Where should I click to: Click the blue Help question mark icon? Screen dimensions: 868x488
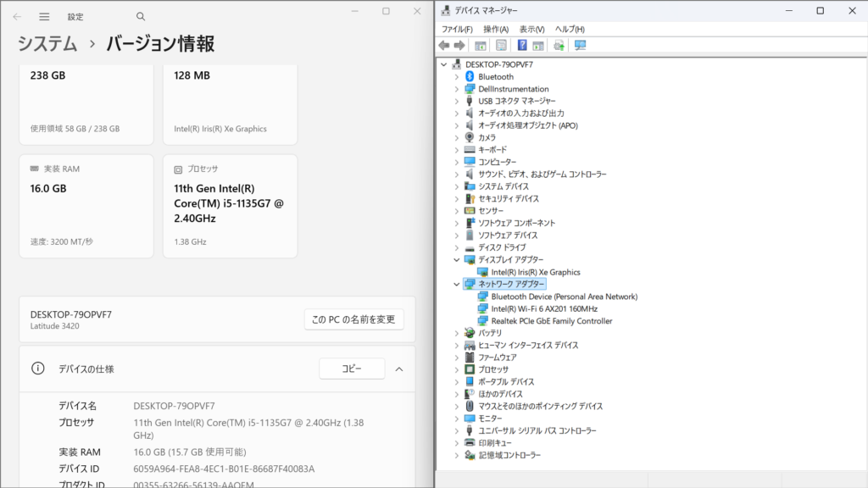[x=522, y=45]
